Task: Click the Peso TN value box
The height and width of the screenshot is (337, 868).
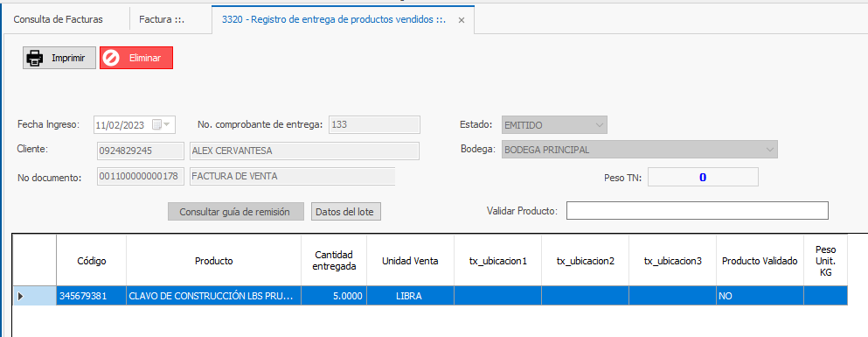Action: coord(703,178)
